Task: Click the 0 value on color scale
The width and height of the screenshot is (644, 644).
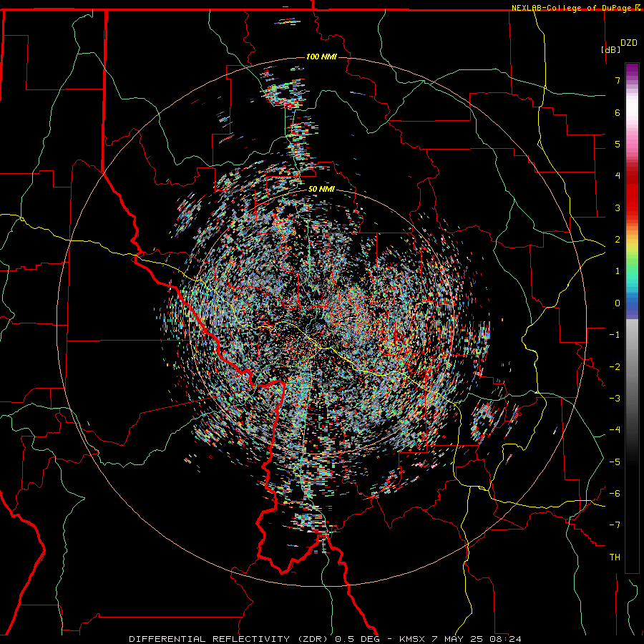Action: point(618,303)
